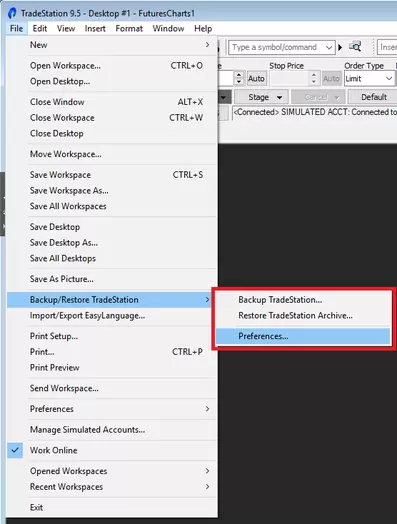Select Close Workspace
The image size is (397, 524).
[112, 118]
